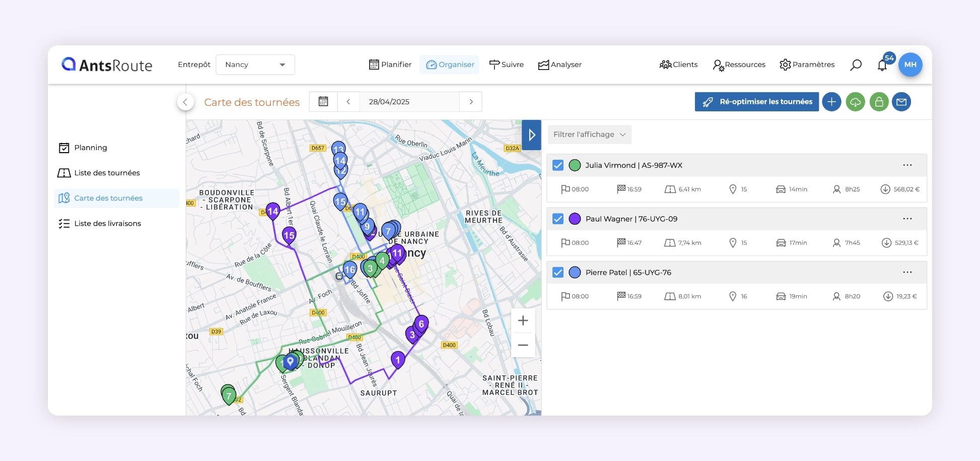Zoom in on the map
Image resolution: width=980 pixels, height=461 pixels.
tap(523, 320)
